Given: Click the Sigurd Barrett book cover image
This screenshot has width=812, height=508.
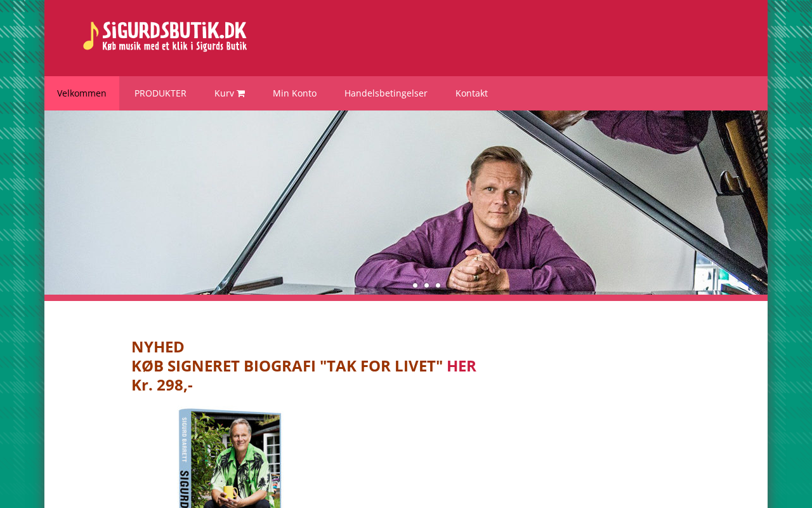Looking at the screenshot, I should (x=230, y=458).
